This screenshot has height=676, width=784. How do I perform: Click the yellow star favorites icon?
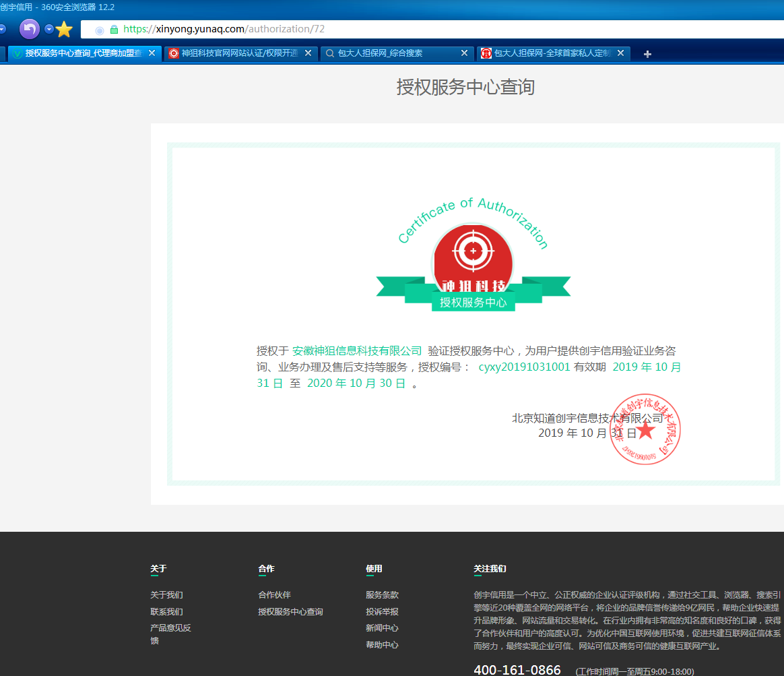64,30
